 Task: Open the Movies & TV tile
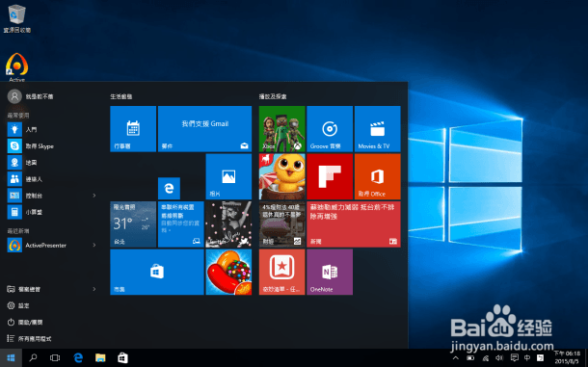tap(377, 128)
